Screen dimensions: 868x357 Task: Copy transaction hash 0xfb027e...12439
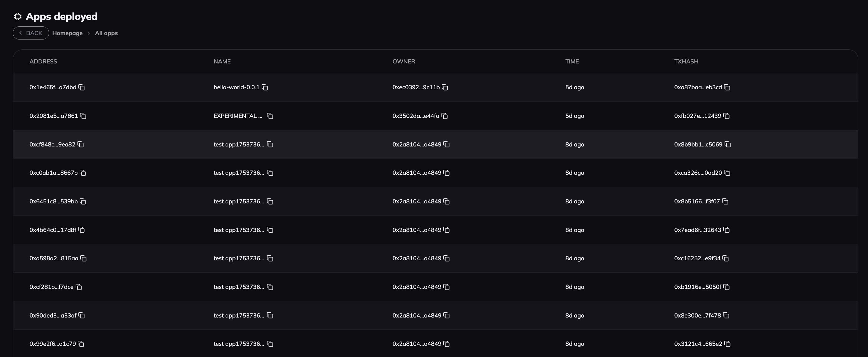coord(726,116)
